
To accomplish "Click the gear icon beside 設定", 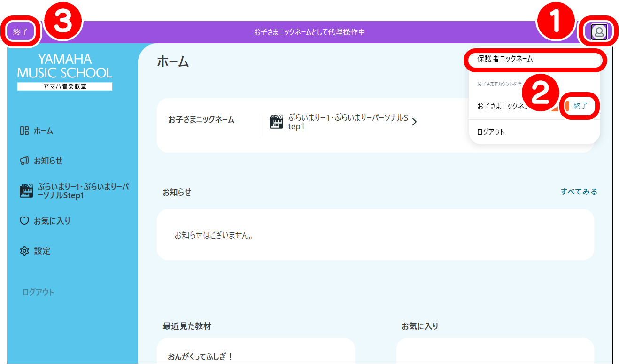I will click(24, 251).
